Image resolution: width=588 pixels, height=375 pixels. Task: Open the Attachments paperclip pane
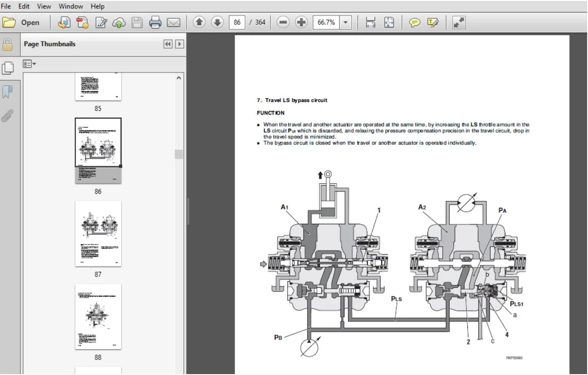(8, 116)
